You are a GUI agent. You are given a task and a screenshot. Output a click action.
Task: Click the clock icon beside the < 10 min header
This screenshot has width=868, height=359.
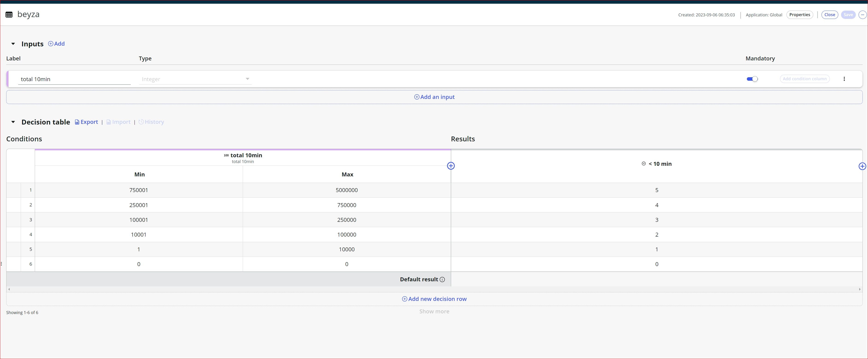[644, 164]
